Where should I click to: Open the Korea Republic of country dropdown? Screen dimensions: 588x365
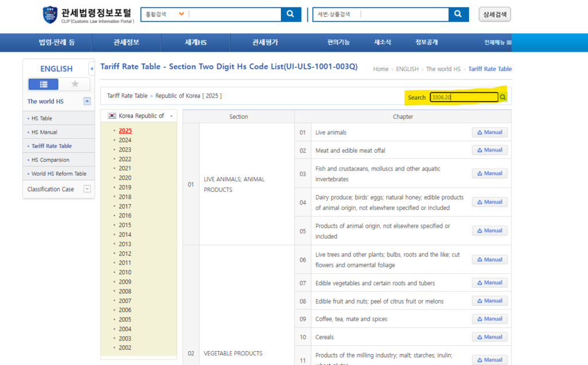coord(138,116)
